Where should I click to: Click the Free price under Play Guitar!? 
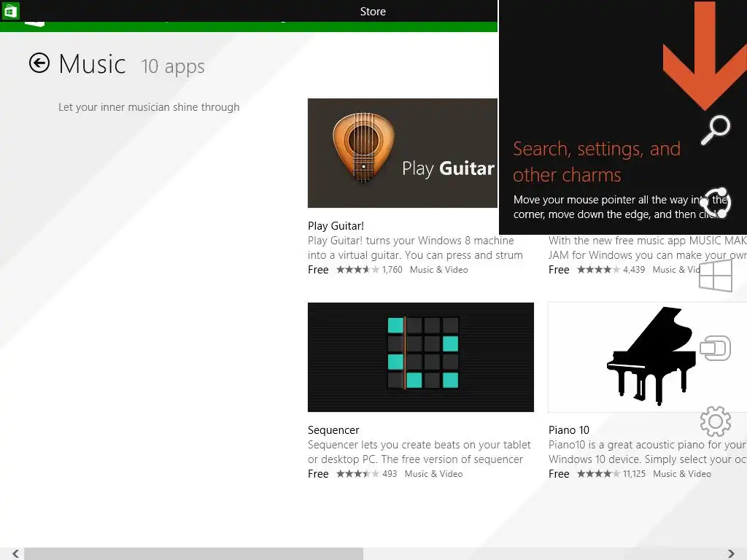318,270
